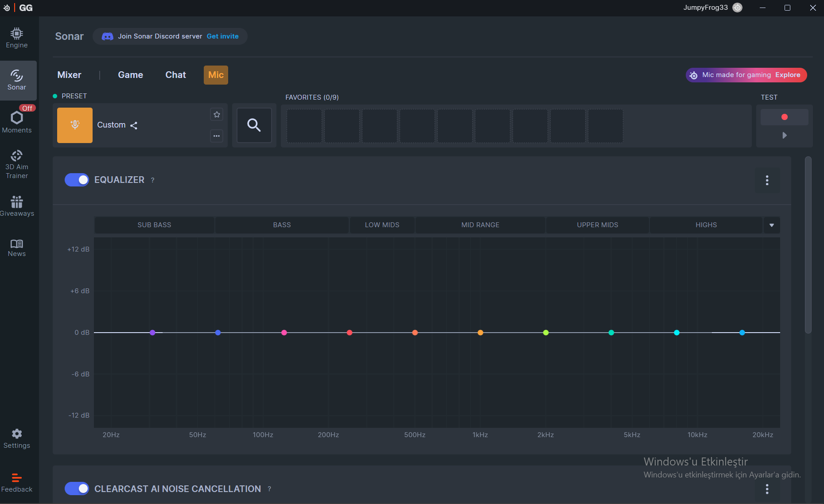Click the +12 dB axis label

coord(78,249)
